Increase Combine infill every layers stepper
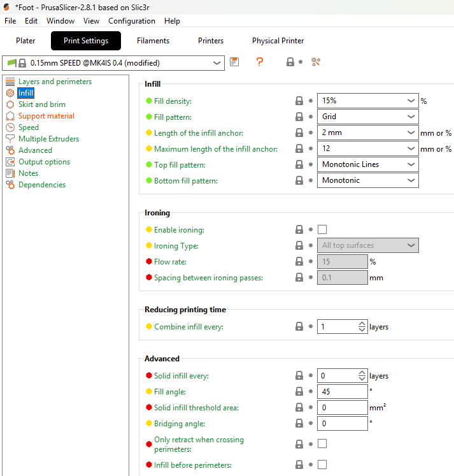Image resolution: width=454 pixels, height=476 pixels. click(362, 324)
